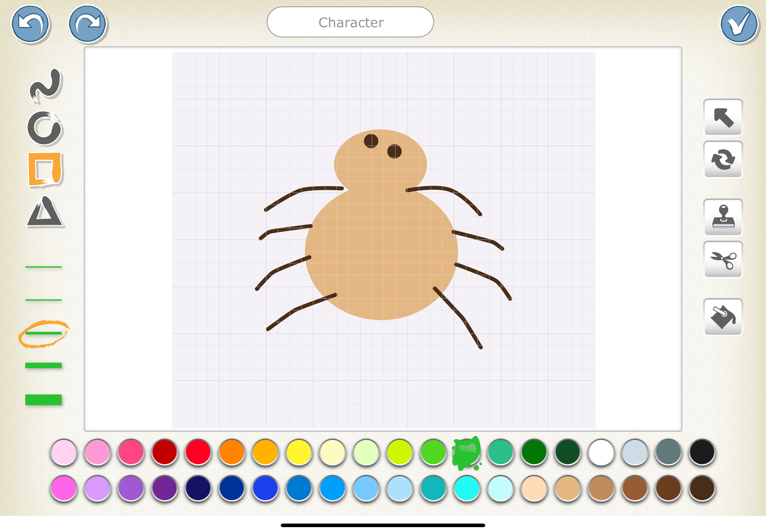
Task: Confirm drawing with the checkmark button
Action: (x=739, y=24)
